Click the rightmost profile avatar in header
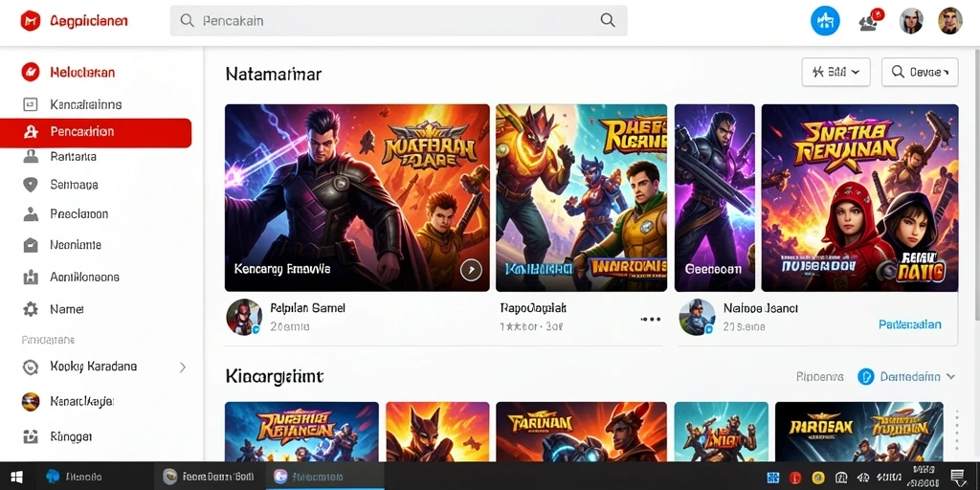Viewport: 980px width, 490px height. [950, 21]
